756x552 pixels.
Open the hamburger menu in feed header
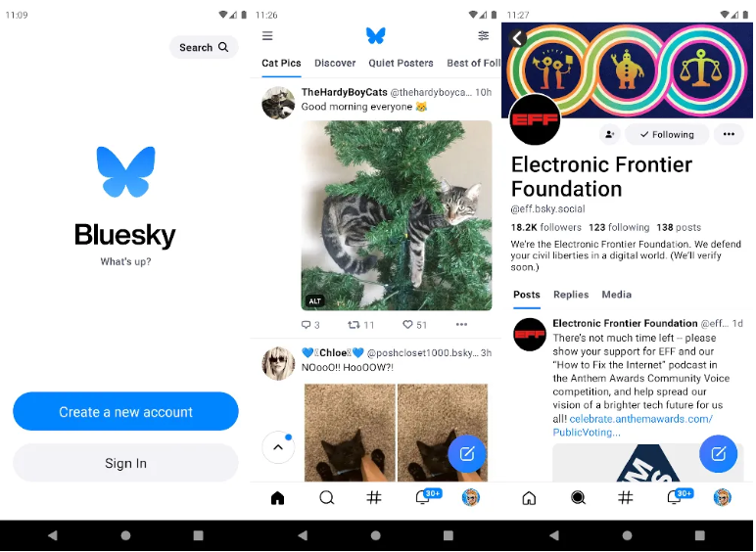click(267, 35)
